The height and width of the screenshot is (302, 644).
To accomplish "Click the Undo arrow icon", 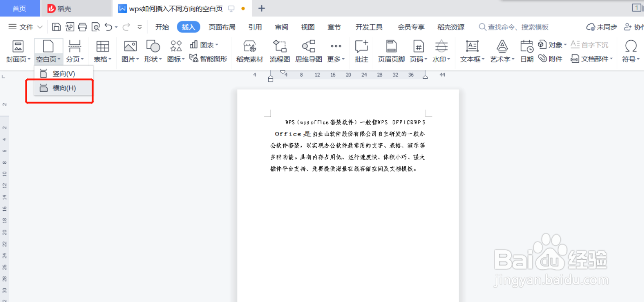I will [108, 27].
